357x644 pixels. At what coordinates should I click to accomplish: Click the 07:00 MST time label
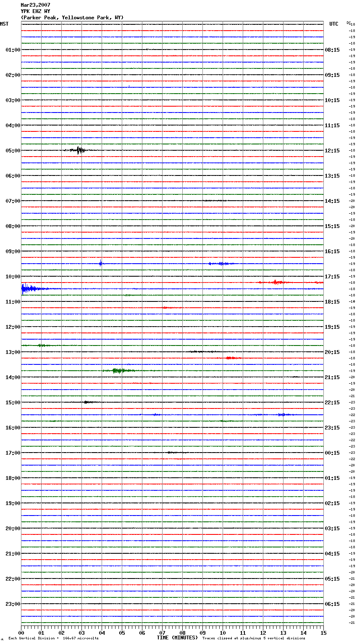click(13, 201)
